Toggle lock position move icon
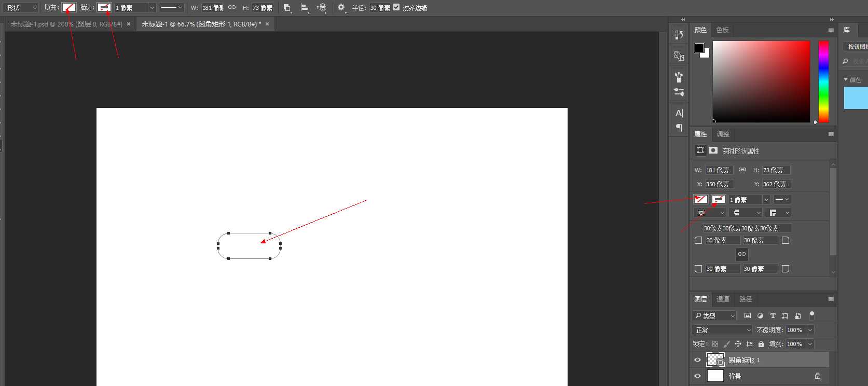This screenshot has width=868, height=386. [x=738, y=344]
